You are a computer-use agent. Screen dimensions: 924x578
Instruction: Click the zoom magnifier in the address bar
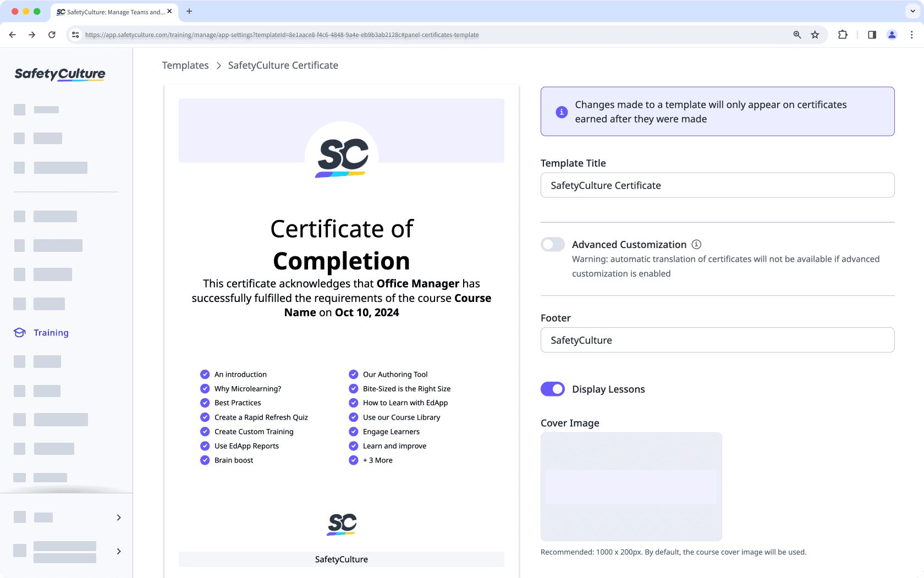coord(797,34)
